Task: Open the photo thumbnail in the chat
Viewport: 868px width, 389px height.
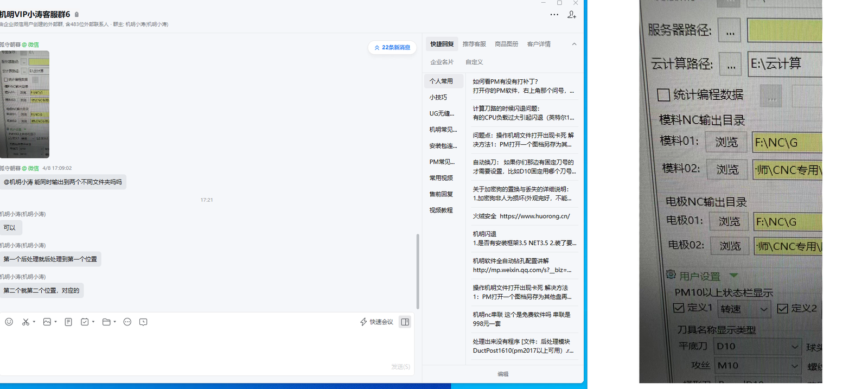Action: [24, 104]
